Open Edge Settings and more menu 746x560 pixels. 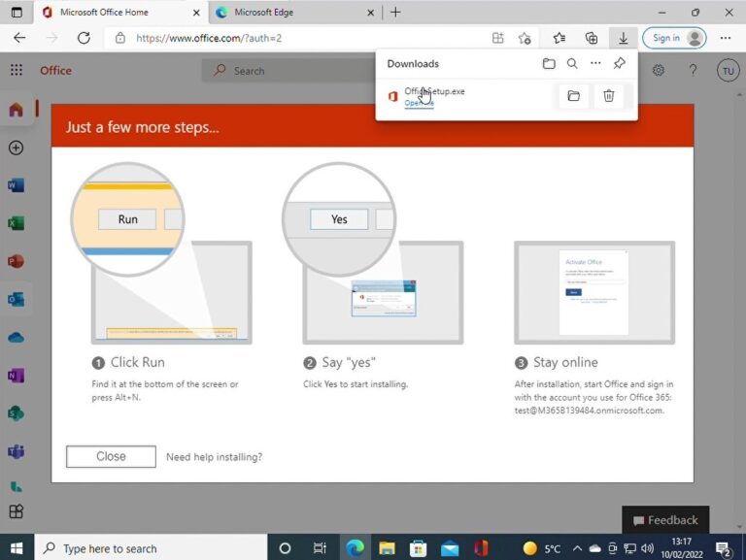[x=725, y=38]
